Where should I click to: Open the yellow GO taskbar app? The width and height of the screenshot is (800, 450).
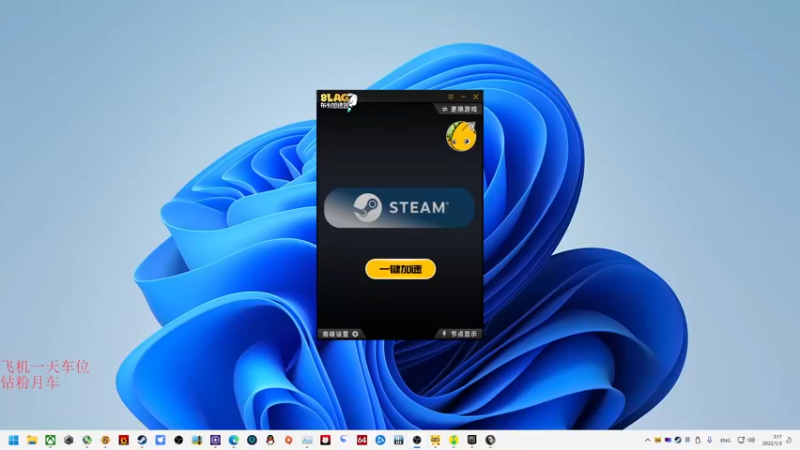436,440
